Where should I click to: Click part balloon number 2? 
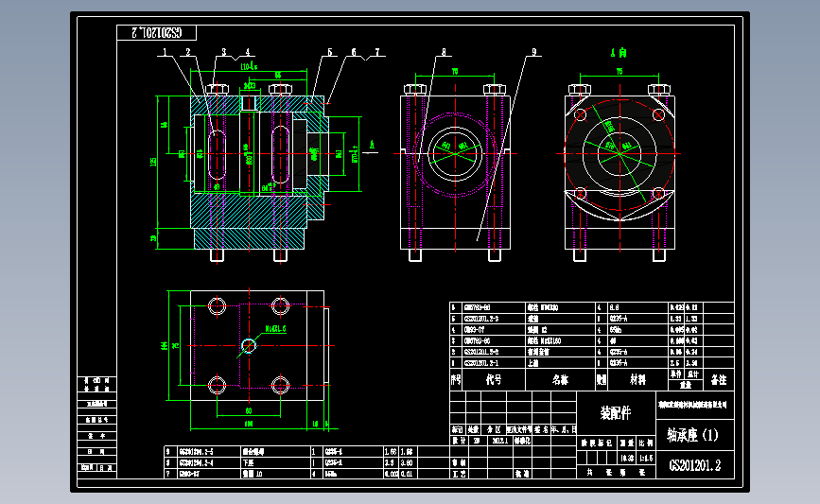point(188,52)
